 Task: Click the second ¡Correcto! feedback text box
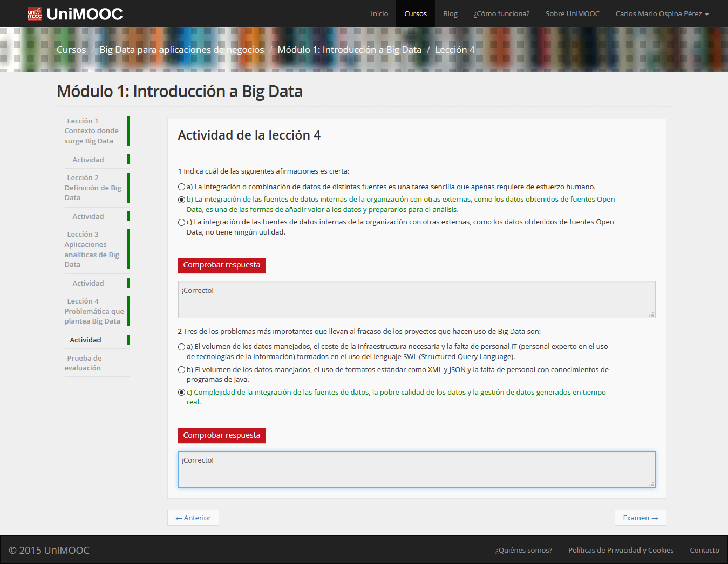pyautogui.click(x=416, y=470)
